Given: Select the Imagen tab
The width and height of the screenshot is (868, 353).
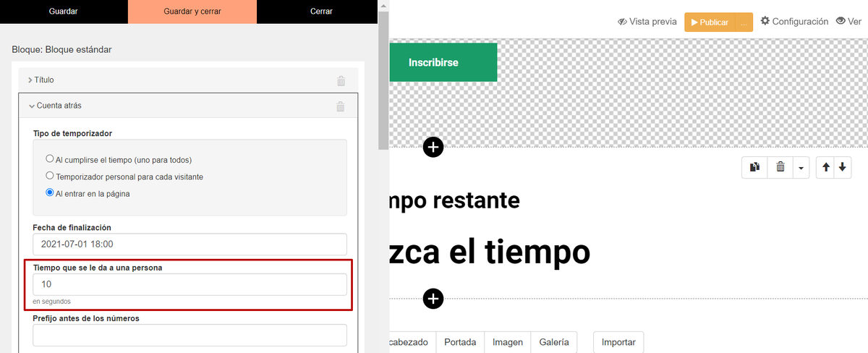Looking at the screenshot, I should click(x=508, y=342).
